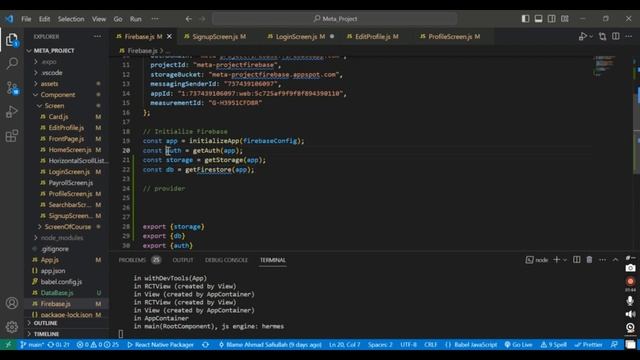The image size is (640, 360).
Task: Open Run and Debug view
Action: coord(12,111)
